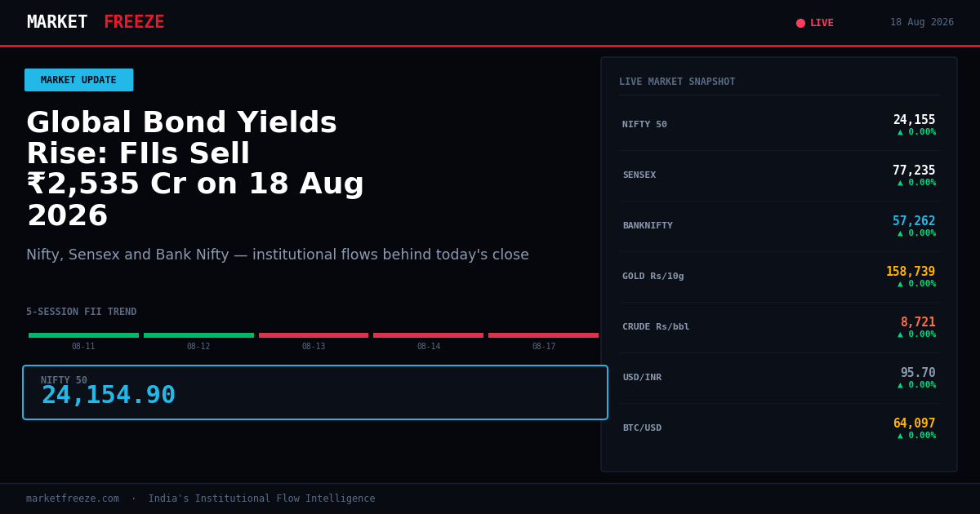Click the green arrow under BANKNIFTY value

pyautogui.click(x=901, y=233)
